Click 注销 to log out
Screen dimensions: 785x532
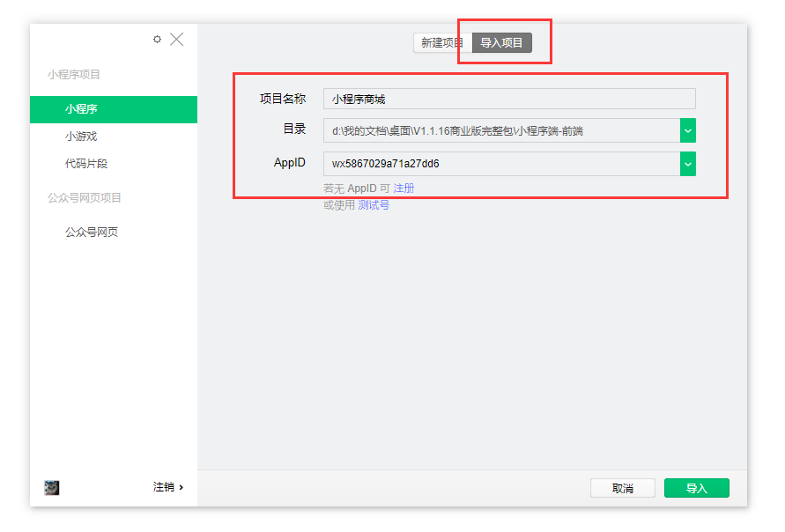point(167,487)
